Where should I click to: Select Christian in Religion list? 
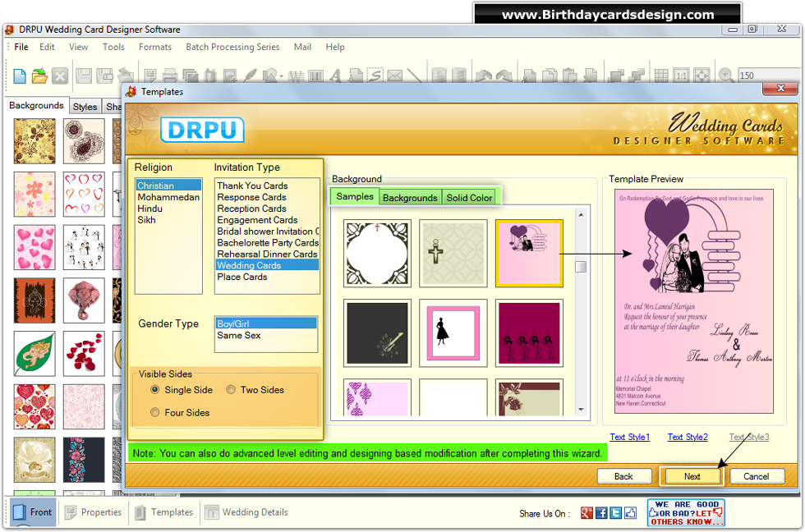pyautogui.click(x=168, y=186)
